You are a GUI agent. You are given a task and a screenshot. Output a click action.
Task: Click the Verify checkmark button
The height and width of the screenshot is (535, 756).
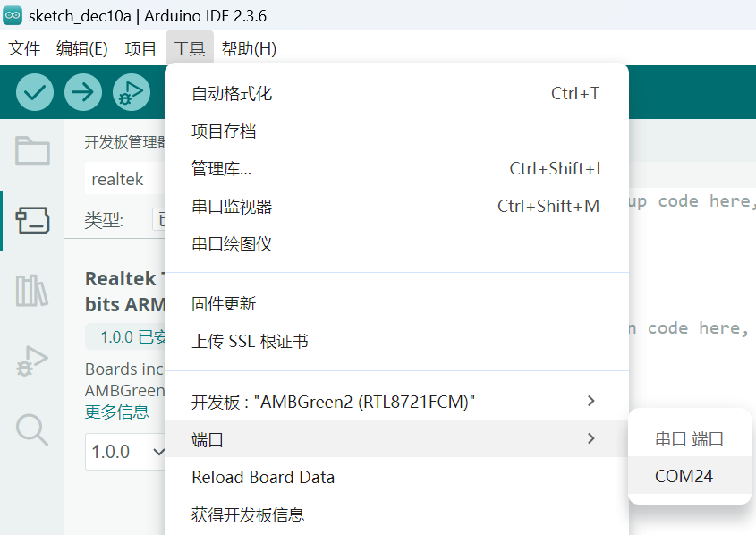[35, 92]
